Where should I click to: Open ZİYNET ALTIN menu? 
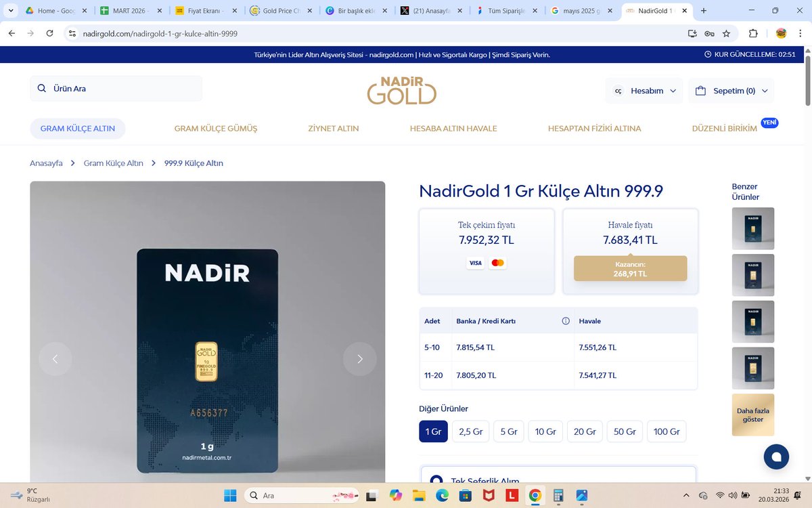pyautogui.click(x=334, y=128)
